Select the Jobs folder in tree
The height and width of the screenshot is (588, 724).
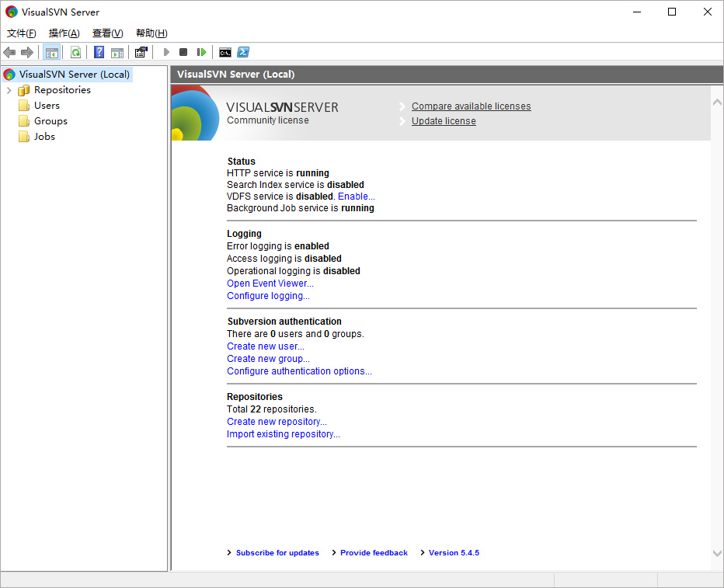click(x=44, y=137)
